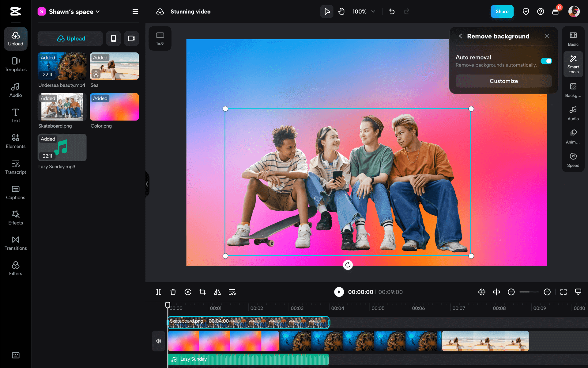
Task: Open the Text tool panel
Action: click(15, 115)
